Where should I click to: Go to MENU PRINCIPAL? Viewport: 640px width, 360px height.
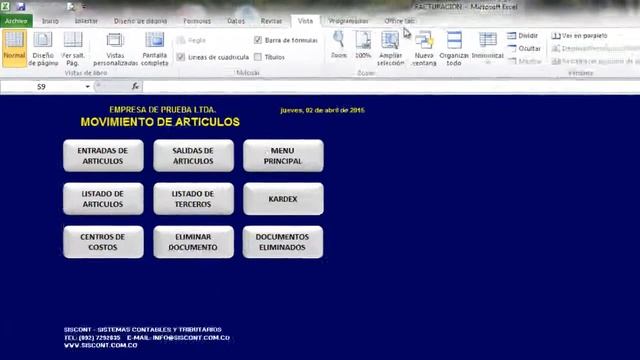[283, 156]
